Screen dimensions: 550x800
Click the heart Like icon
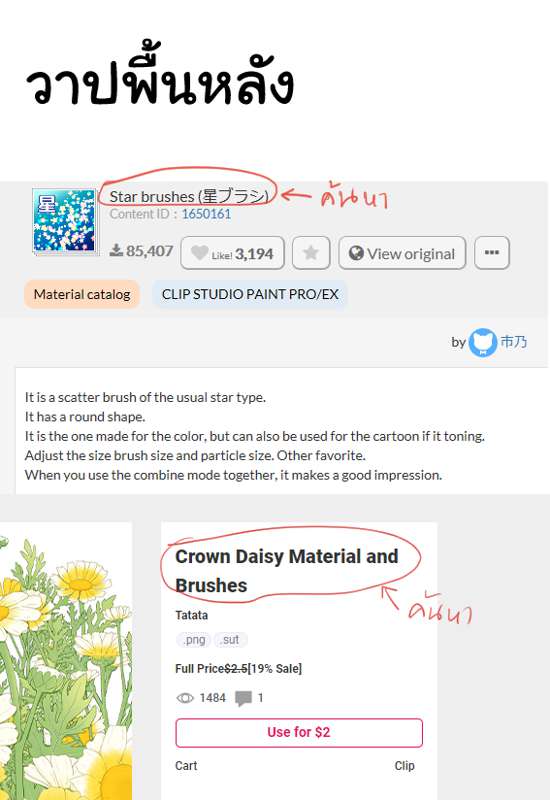[x=199, y=253]
